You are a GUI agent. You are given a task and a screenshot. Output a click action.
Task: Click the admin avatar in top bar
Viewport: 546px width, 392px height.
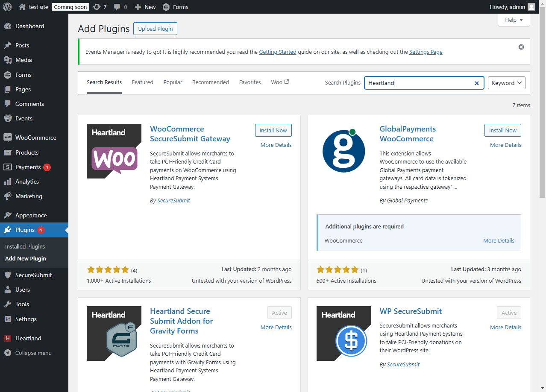coord(531,7)
